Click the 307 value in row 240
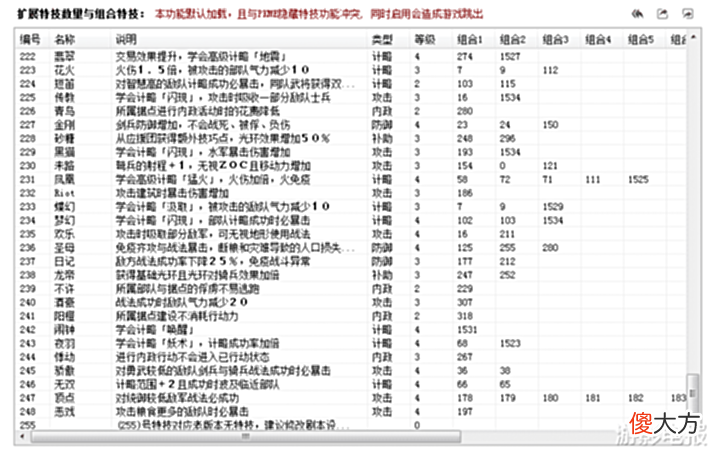This screenshot has width=719, height=461. click(465, 302)
